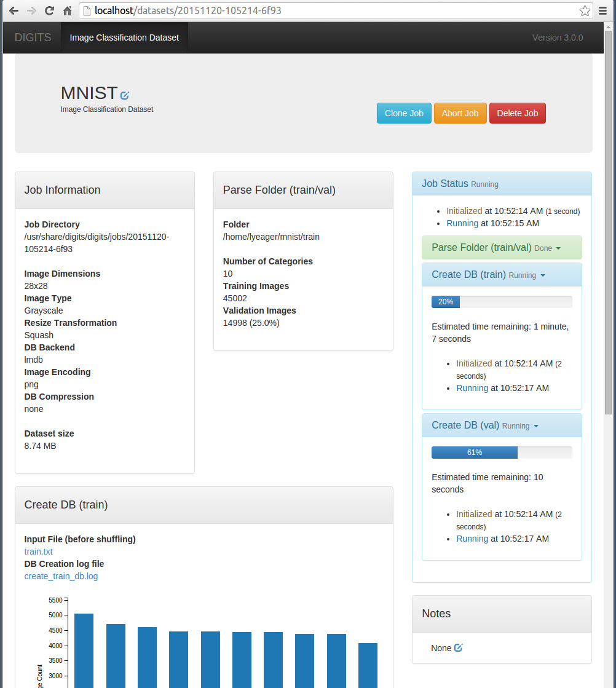Click the browser forward arrow
Screen dimensions: 616x688
[31, 10]
